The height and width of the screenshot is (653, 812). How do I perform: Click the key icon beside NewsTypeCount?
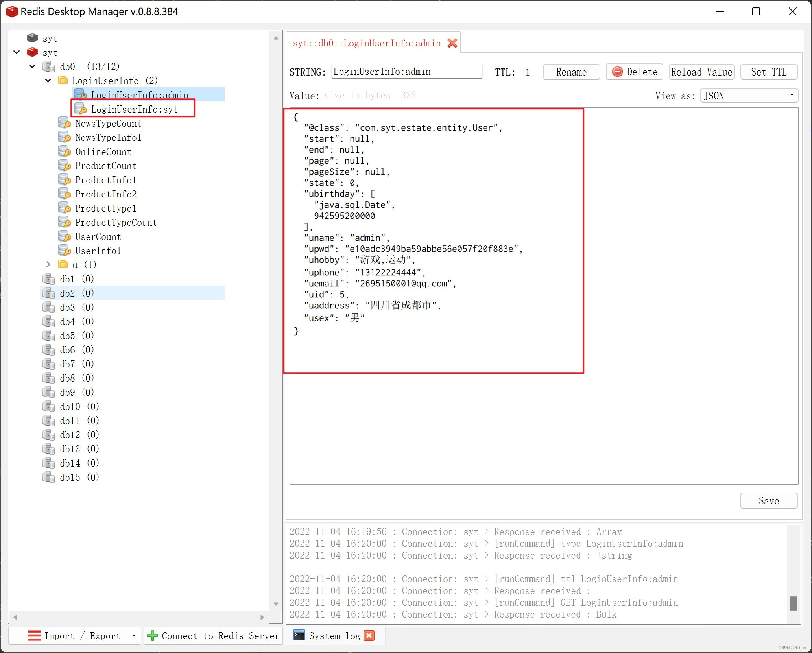(65, 123)
